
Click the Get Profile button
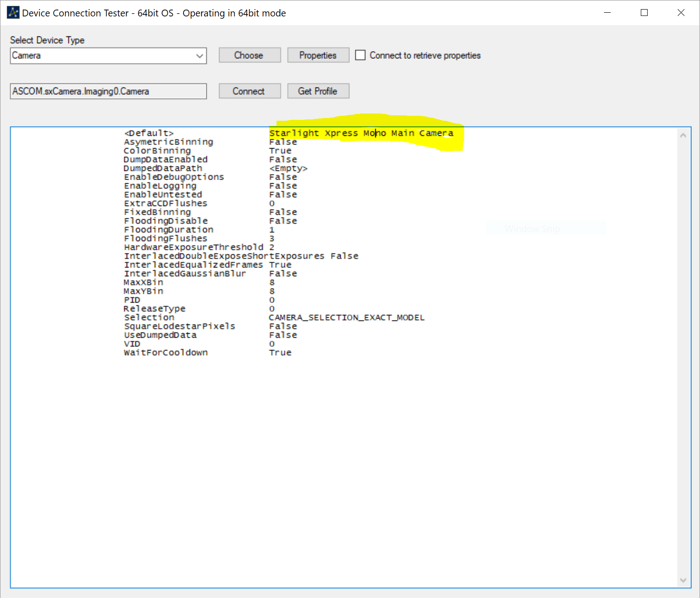[318, 91]
